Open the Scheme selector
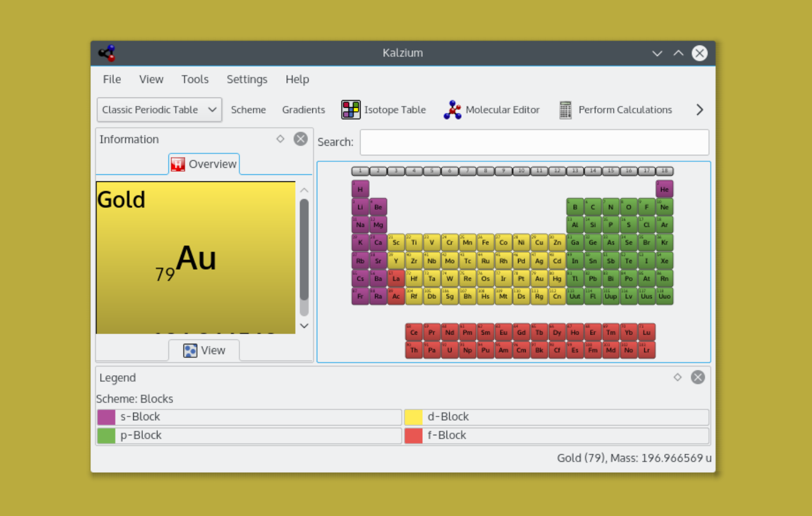The height and width of the screenshot is (516, 812). pyautogui.click(x=248, y=110)
